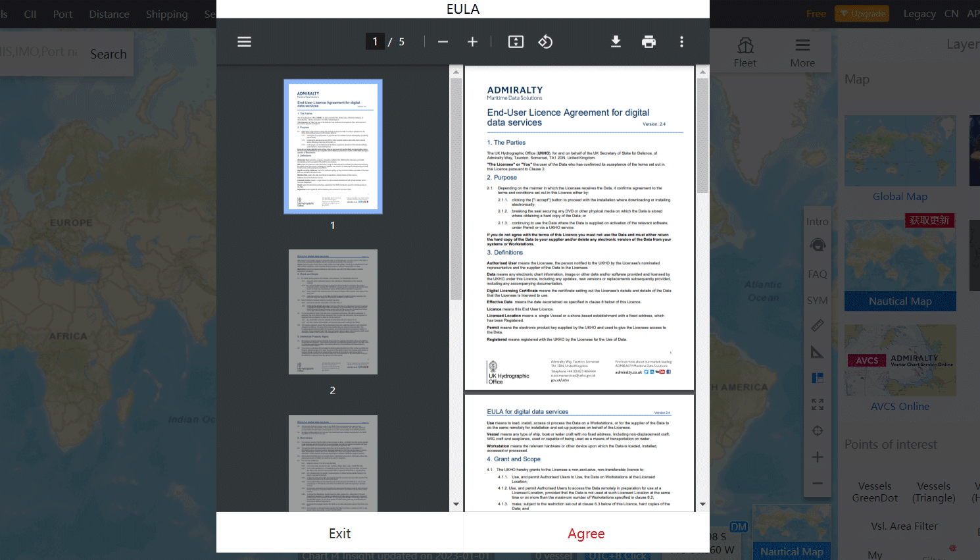Switch language to CN
This screenshot has width=980, height=560.
pyautogui.click(x=951, y=13)
